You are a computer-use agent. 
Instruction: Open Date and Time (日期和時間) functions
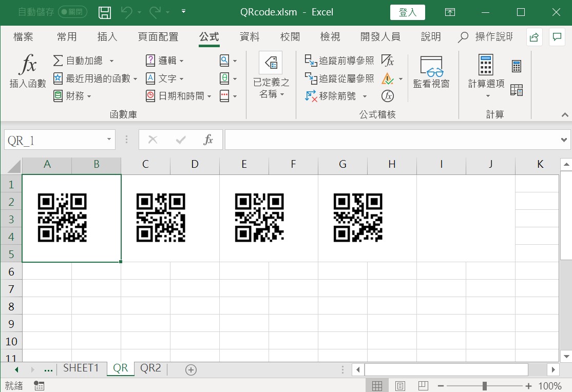click(x=178, y=96)
